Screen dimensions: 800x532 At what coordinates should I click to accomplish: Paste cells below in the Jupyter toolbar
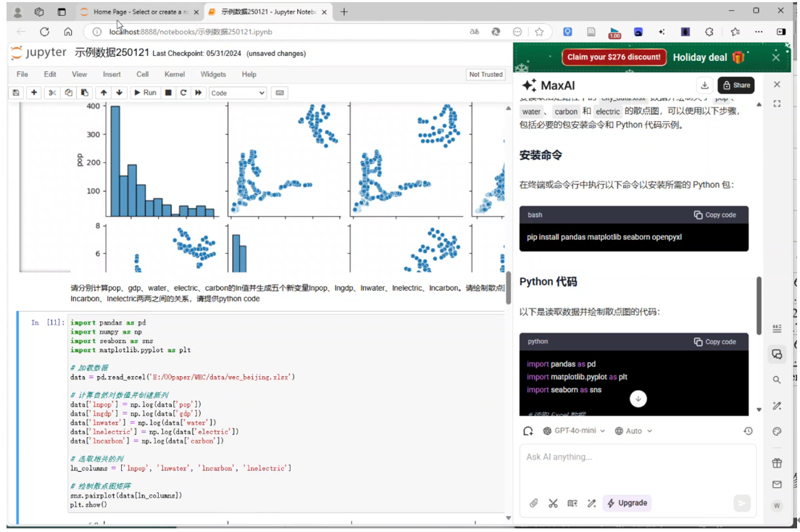85,93
